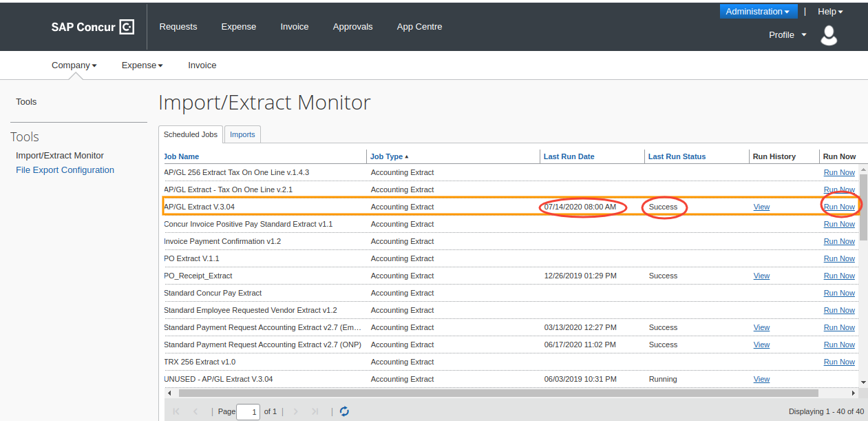Image resolution: width=868 pixels, height=421 pixels.
Task: Select the PO_Receipt_Extract job name
Action: (x=198, y=276)
